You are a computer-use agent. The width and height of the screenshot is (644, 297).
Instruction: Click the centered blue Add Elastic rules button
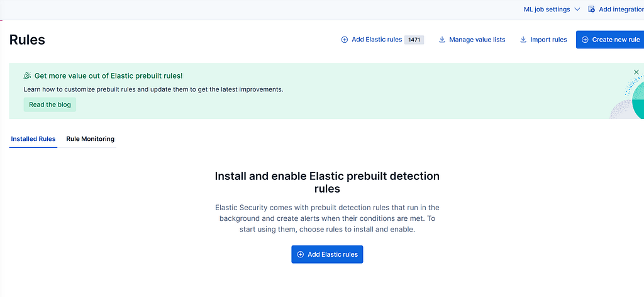[x=327, y=254]
